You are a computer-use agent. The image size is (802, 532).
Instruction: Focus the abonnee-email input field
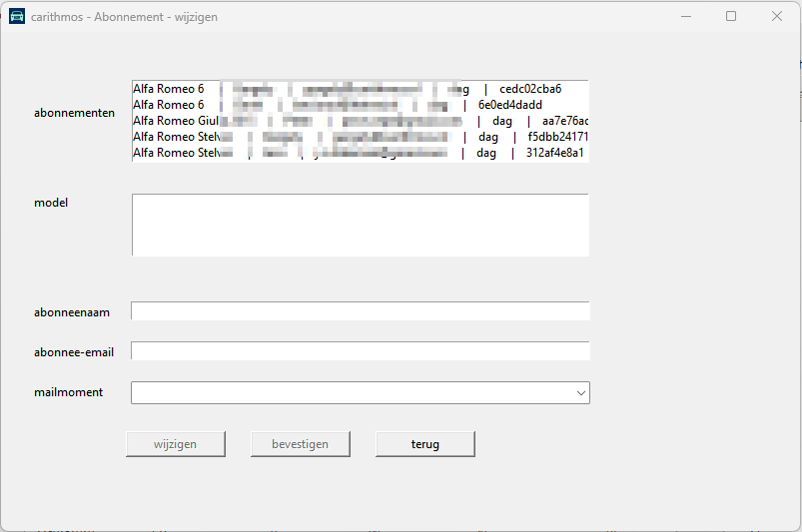360,351
